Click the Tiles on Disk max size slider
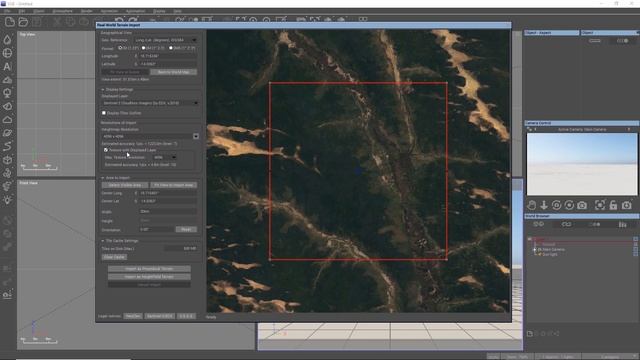640x360 pixels. click(x=181, y=248)
